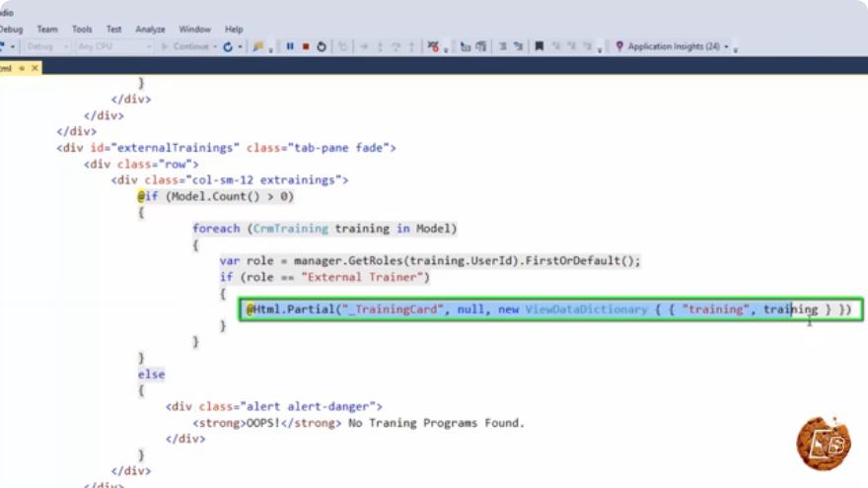This screenshot has height=488, width=868.
Task: Click inside the highlighted Html.Partial code line
Action: pos(550,310)
